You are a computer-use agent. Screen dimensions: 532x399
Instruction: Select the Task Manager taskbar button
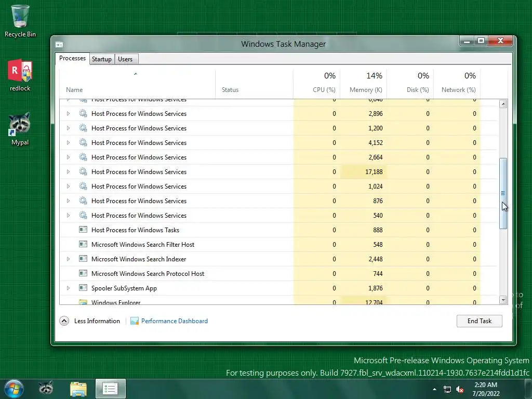[x=110, y=389]
